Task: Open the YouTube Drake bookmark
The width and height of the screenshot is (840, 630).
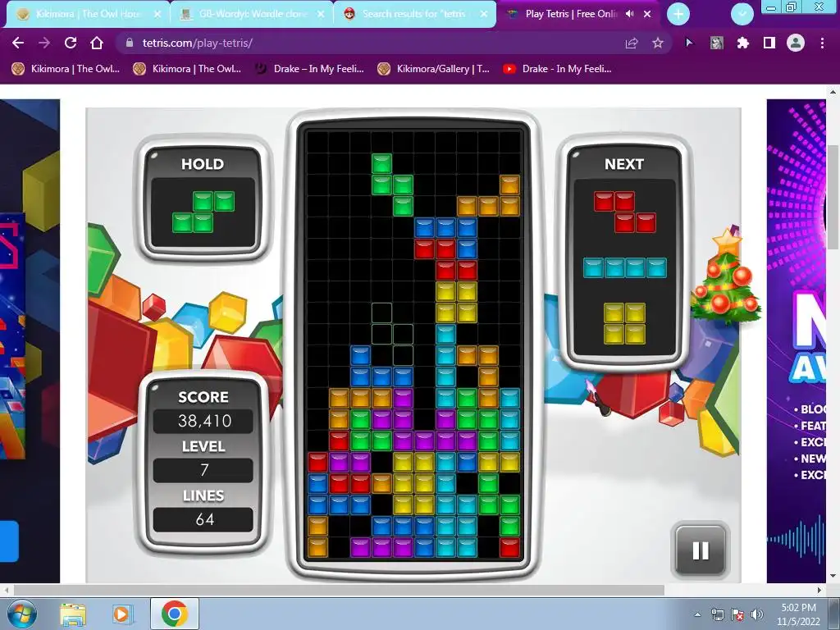Action: point(557,69)
